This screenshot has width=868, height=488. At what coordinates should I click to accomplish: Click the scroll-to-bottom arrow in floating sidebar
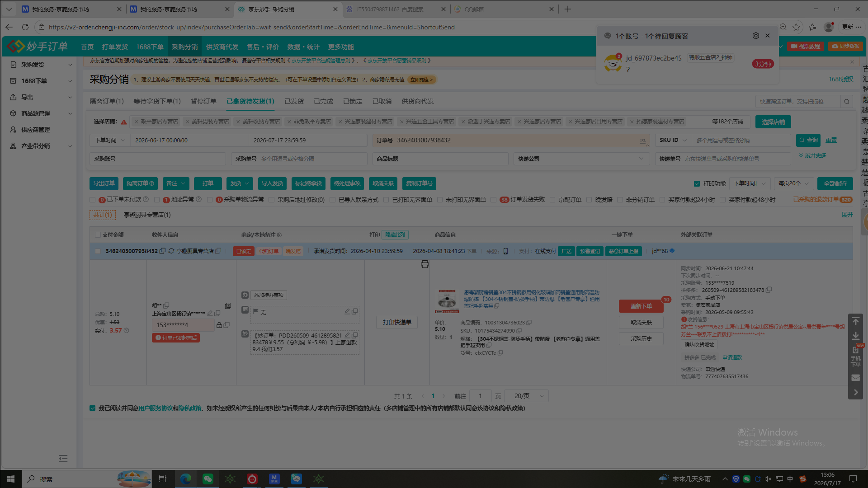pos(855,336)
